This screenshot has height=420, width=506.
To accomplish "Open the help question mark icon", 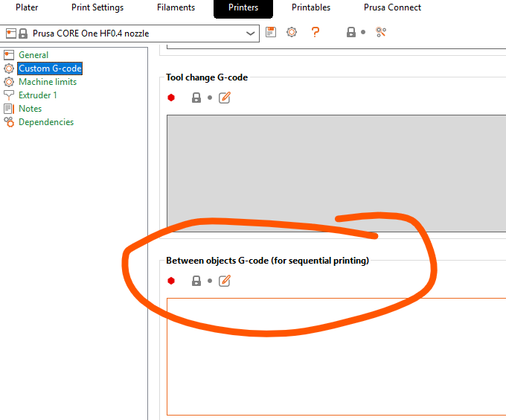I will pos(316,32).
